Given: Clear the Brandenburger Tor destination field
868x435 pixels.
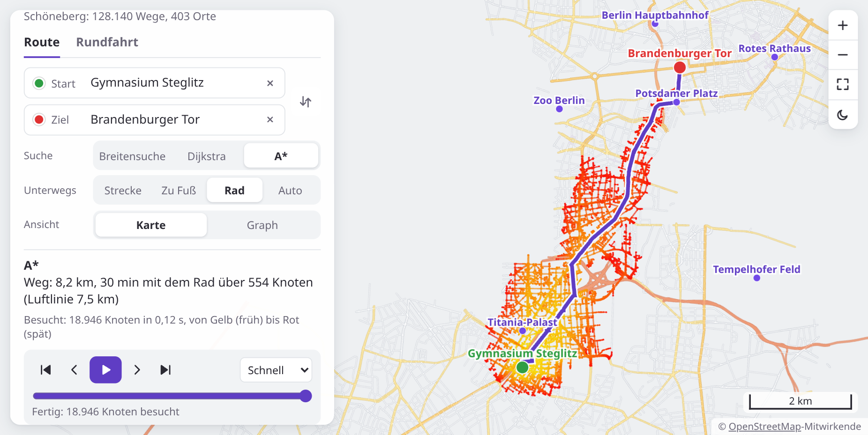Looking at the screenshot, I should point(270,120).
